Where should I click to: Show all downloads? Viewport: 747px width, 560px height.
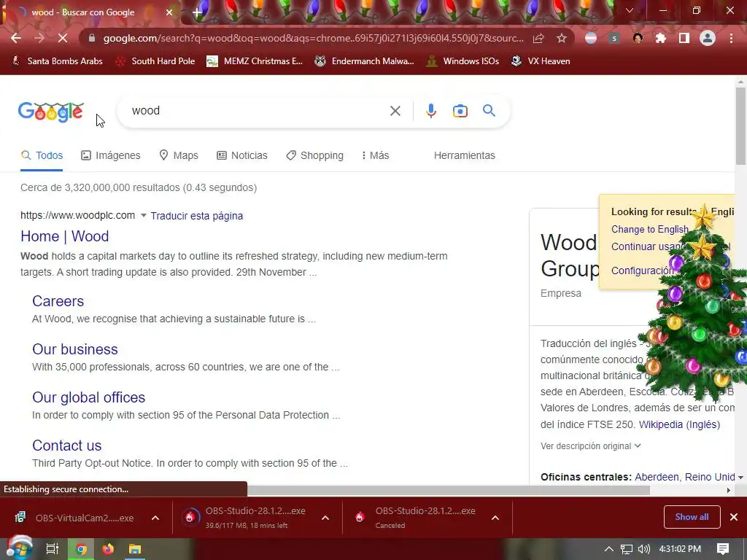pyautogui.click(x=692, y=517)
